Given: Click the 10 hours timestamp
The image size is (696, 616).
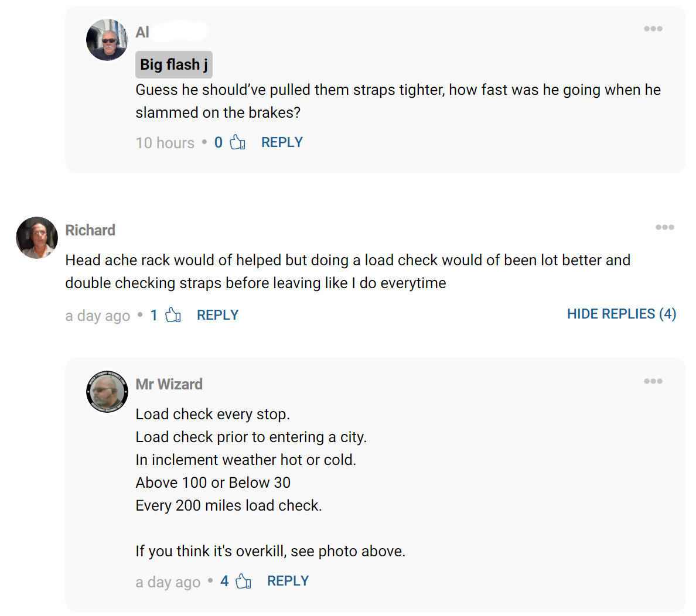Looking at the screenshot, I should (165, 143).
